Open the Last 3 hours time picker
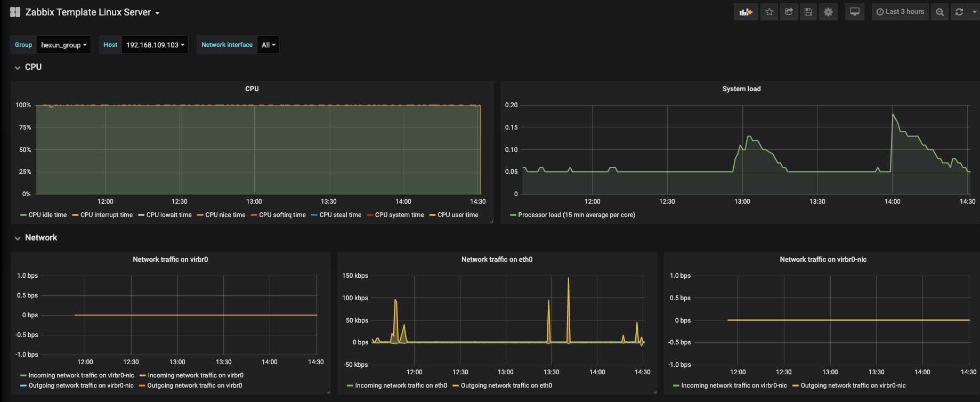 point(900,12)
